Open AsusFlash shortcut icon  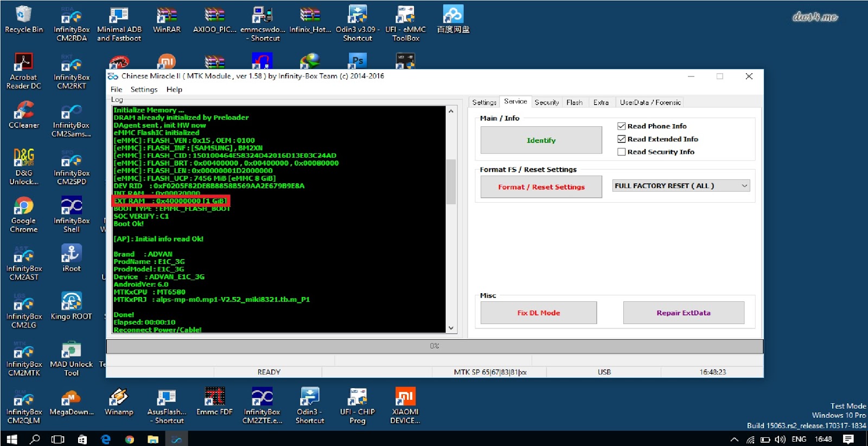point(167,406)
